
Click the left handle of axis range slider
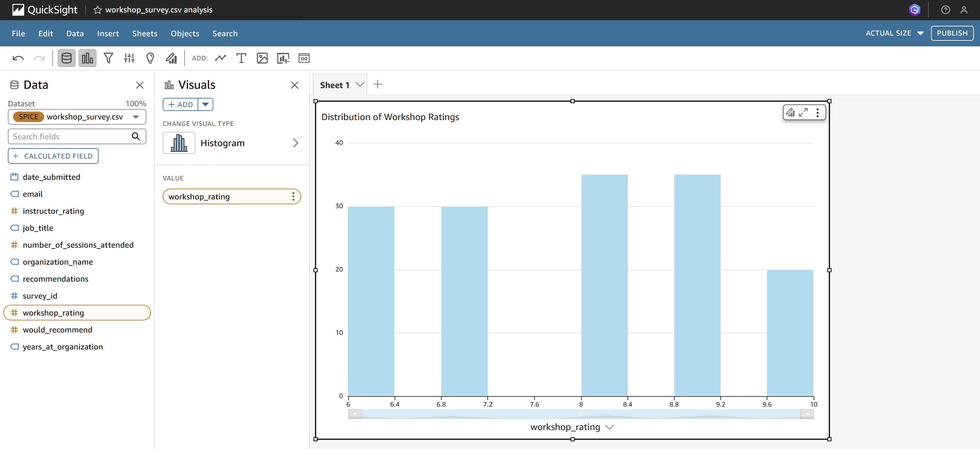tap(354, 414)
